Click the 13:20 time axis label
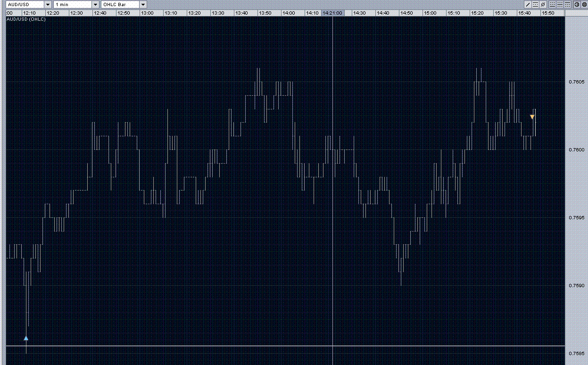Viewport: 588px width, 365px height. [x=194, y=13]
